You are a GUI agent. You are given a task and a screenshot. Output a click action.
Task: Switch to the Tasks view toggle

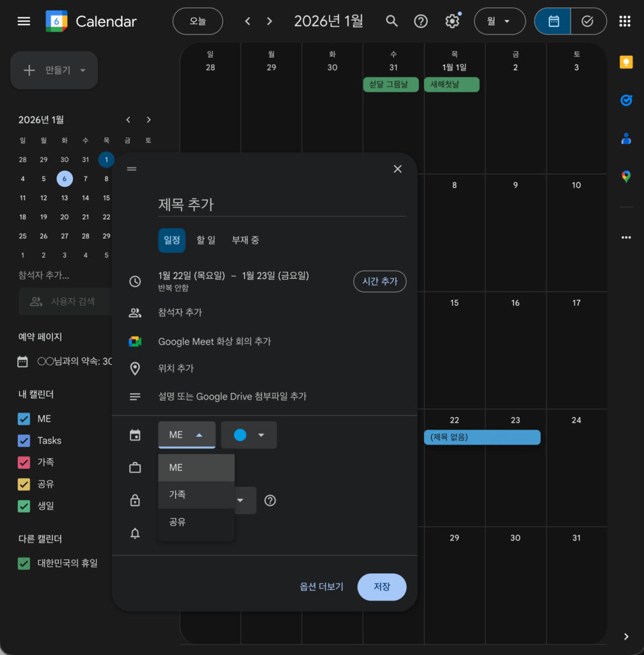click(588, 21)
